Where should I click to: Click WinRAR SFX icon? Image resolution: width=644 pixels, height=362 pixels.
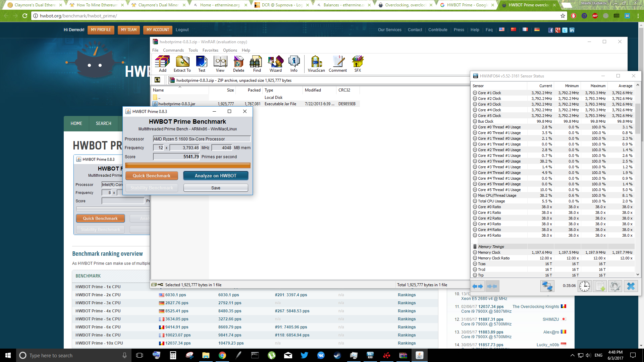click(358, 64)
